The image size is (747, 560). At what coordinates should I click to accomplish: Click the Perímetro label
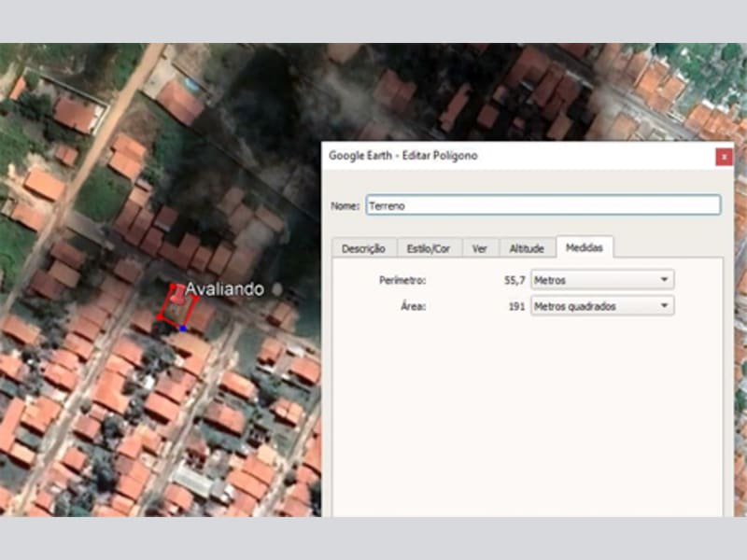coord(402,281)
